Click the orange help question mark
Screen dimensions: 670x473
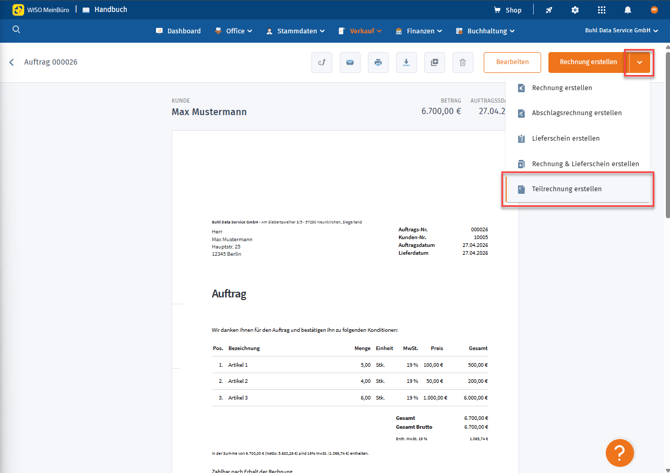[x=619, y=452]
